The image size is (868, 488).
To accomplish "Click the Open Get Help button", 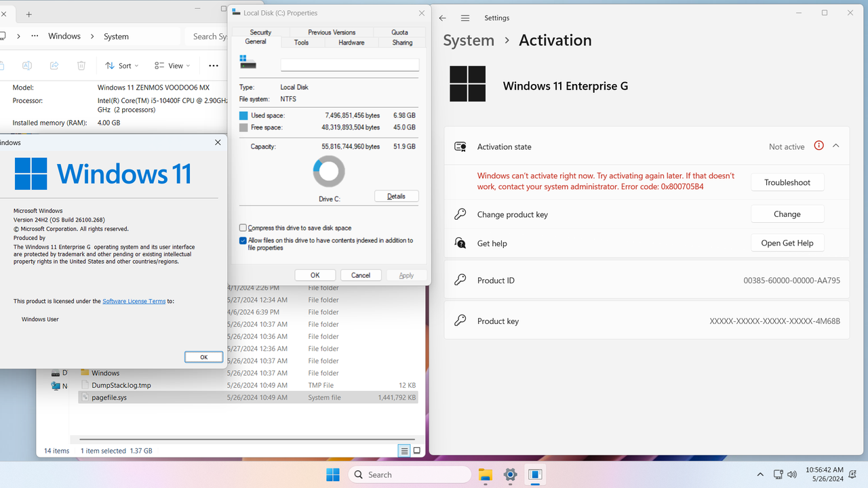I will (787, 243).
